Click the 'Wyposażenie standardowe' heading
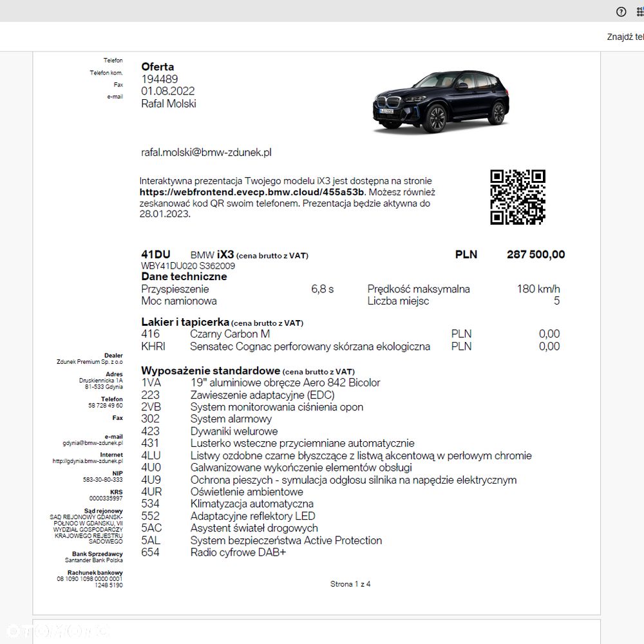The height and width of the screenshot is (644, 644). (x=211, y=371)
